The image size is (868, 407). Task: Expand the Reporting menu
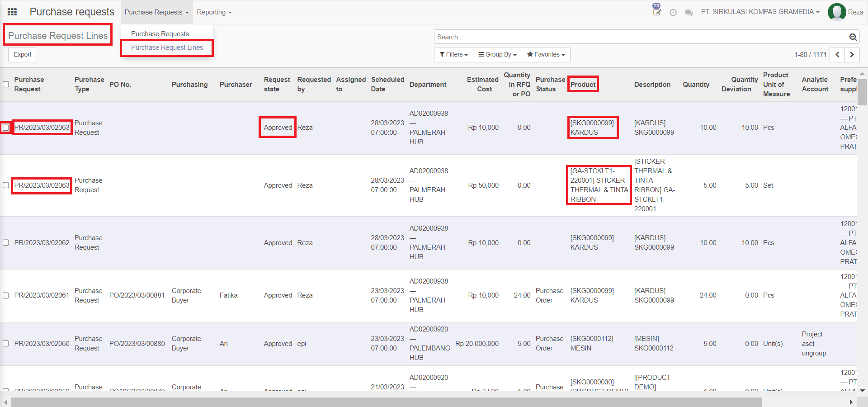[x=214, y=12]
